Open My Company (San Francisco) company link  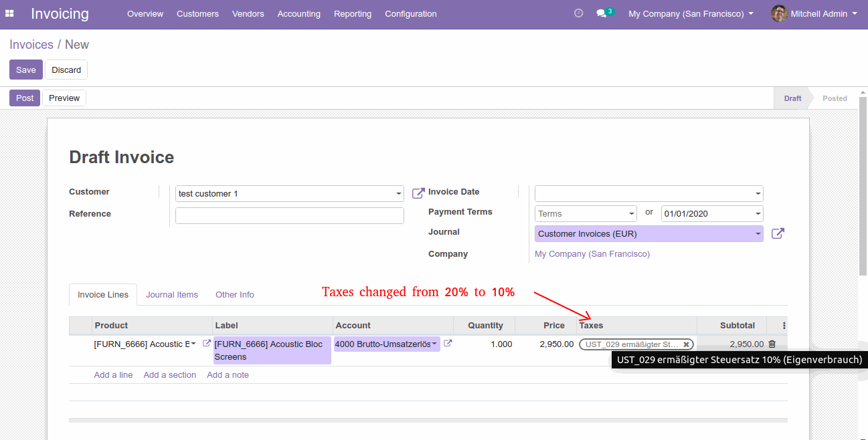pyautogui.click(x=592, y=254)
